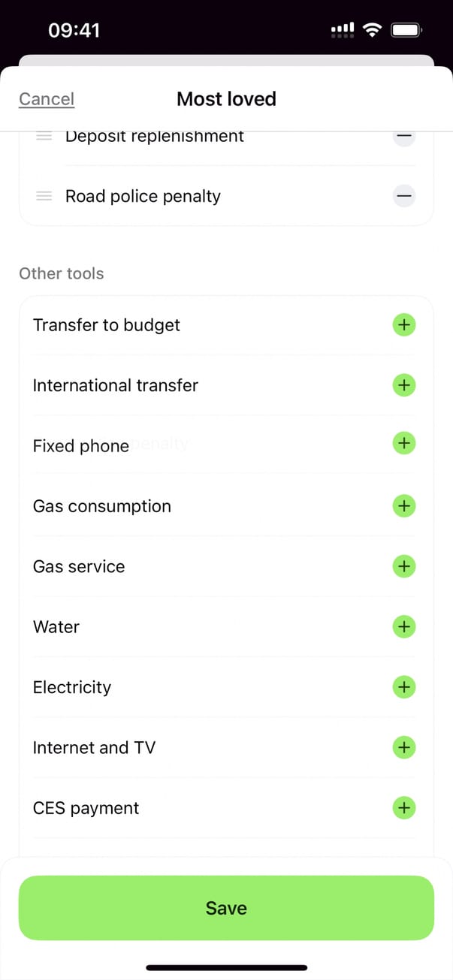Remove Road police penalty with minus icon
The width and height of the screenshot is (453, 980).
pyautogui.click(x=404, y=196)
